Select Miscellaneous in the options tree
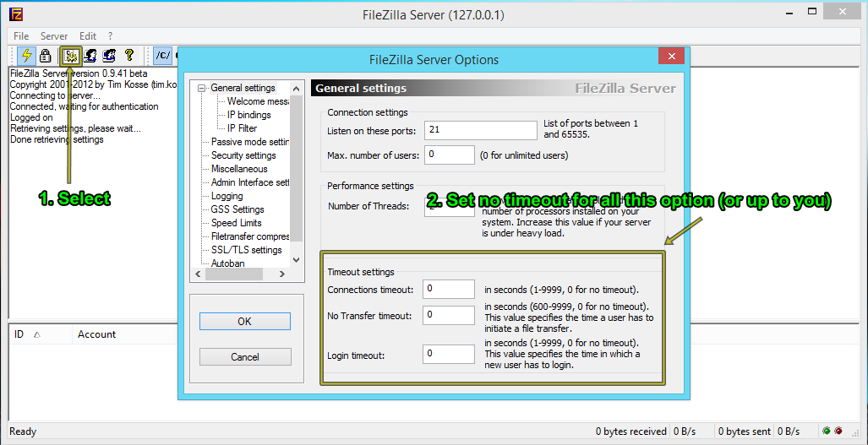Image resolution: width=868 pixels, height=445 pixels. click(x=239, y=169)
